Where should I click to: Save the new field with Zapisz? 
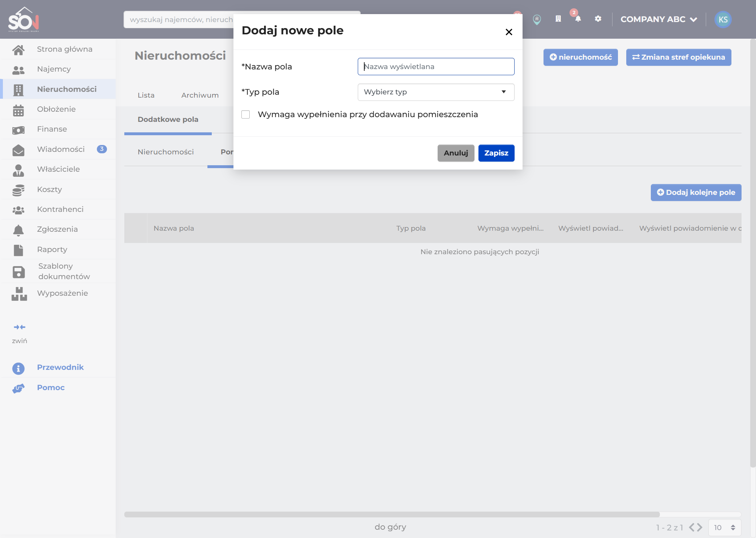click(x=497, y=153)
